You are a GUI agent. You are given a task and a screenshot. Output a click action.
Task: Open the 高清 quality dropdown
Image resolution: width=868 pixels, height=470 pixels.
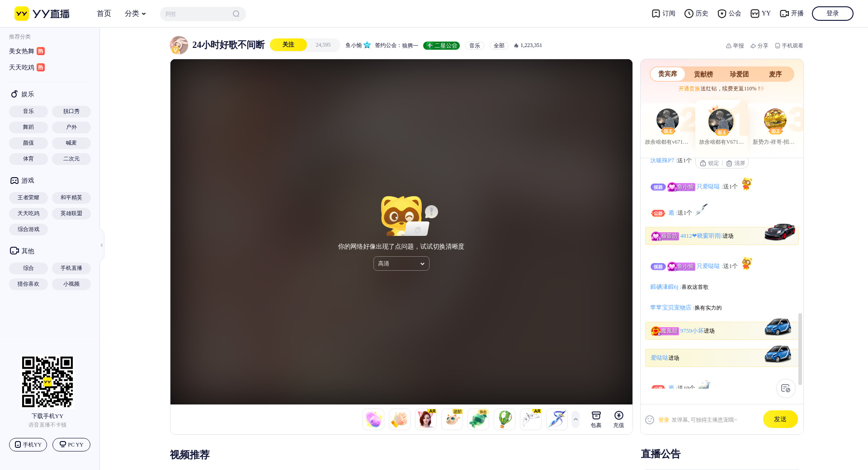pyautogui.click(x=401, y=263)
